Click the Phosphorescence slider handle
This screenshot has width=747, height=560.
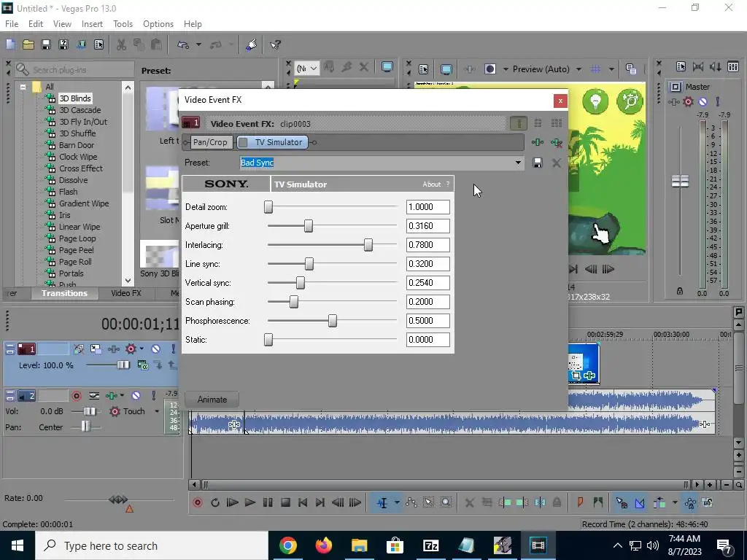[333, 321]
